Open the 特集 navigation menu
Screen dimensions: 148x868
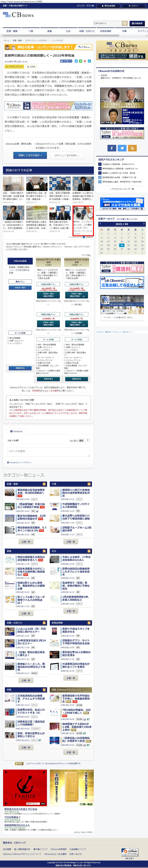click(x=124, y=31)
